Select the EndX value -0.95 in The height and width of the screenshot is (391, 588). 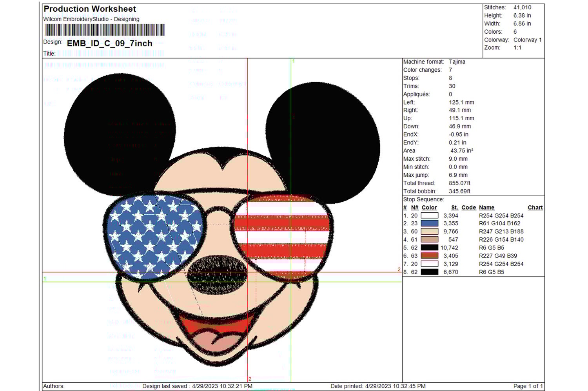point(459,134)
